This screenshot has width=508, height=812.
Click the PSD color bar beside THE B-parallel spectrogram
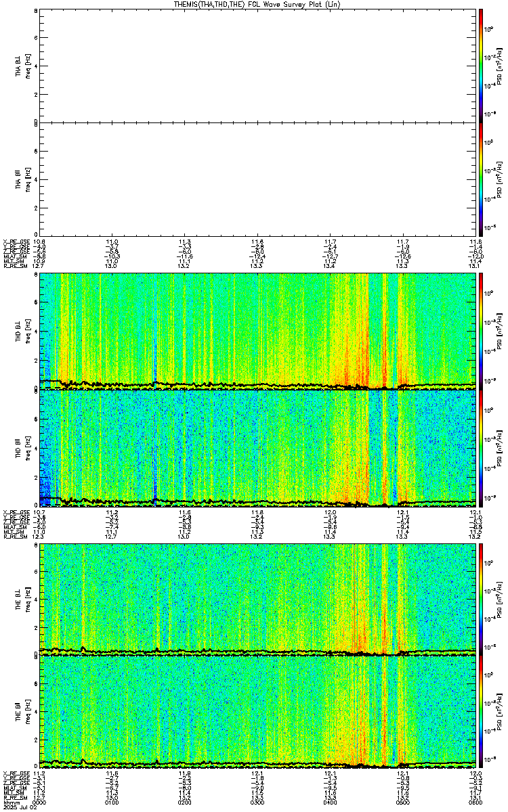click(x=480, y=713)
